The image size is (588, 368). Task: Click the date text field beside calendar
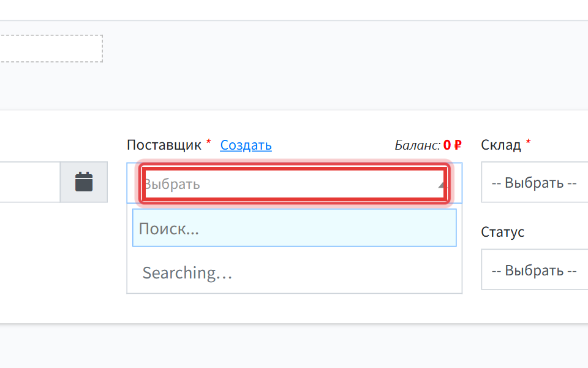coord(30,182)
